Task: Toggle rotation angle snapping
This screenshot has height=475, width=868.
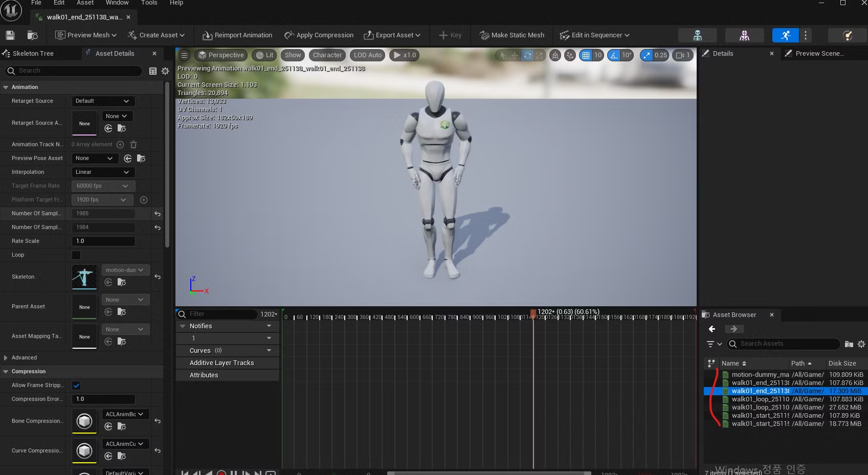Action: 614,55
